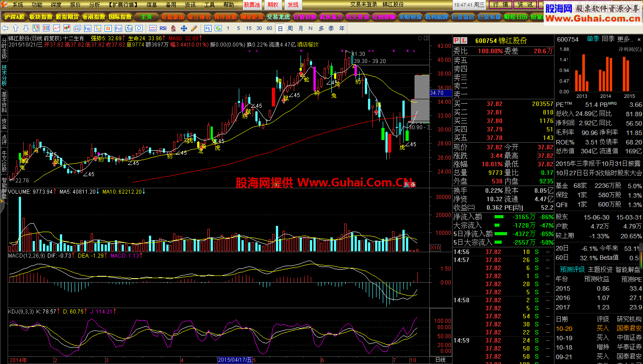This screenshot has height=364, width=643.
Task: Click the X10 volume scale label
Action: coord(435,247)
